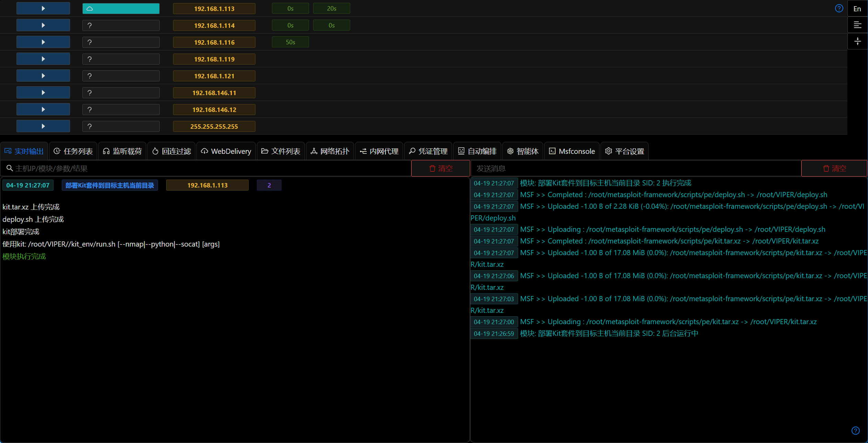Click the kit.tar.xz 上传完成 output line
This screenshot has width=868, height=443.
31,207
